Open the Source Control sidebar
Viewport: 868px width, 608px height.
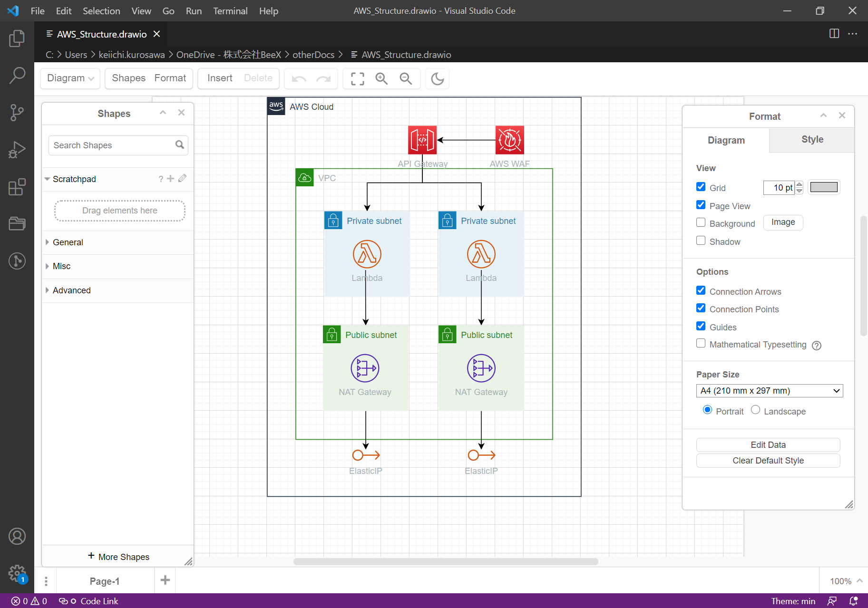pos(17,113)
